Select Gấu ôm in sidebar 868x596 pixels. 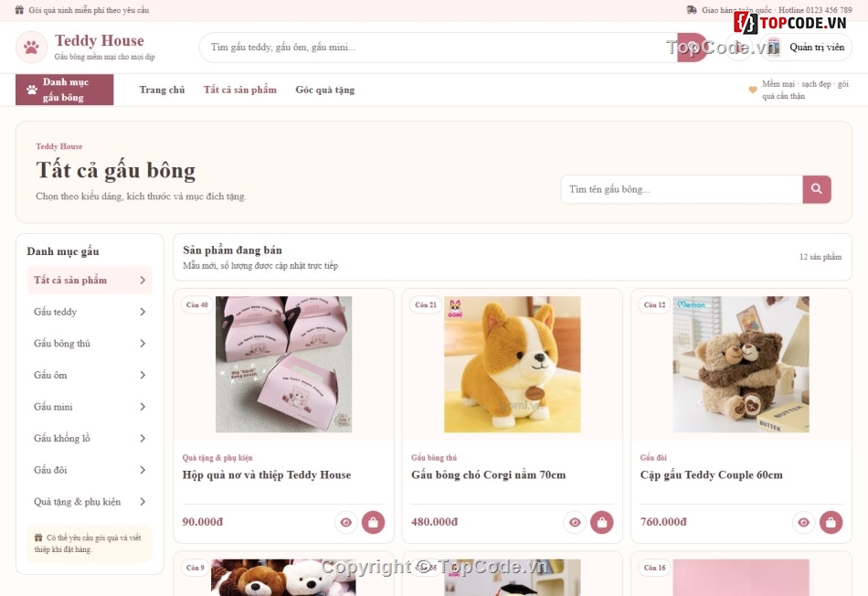pyautogui.click(x=90, y=375)
